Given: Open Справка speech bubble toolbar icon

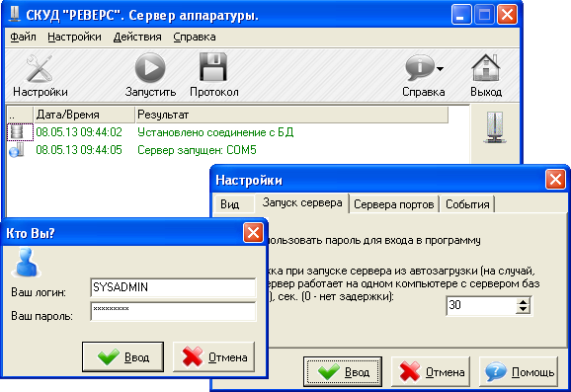Looking at the screenshot, I should 419,68.
